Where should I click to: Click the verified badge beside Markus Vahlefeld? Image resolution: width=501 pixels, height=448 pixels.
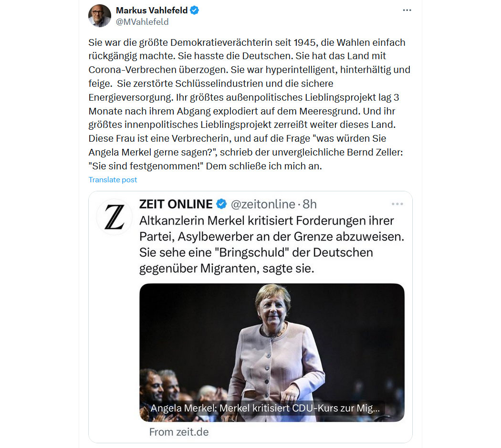194,10
